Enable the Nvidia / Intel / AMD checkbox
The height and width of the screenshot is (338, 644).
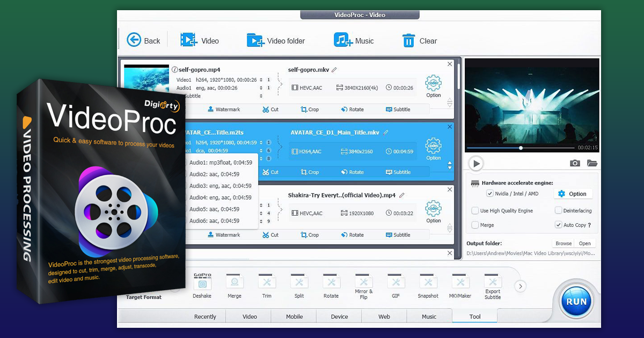tap(489, 194)
